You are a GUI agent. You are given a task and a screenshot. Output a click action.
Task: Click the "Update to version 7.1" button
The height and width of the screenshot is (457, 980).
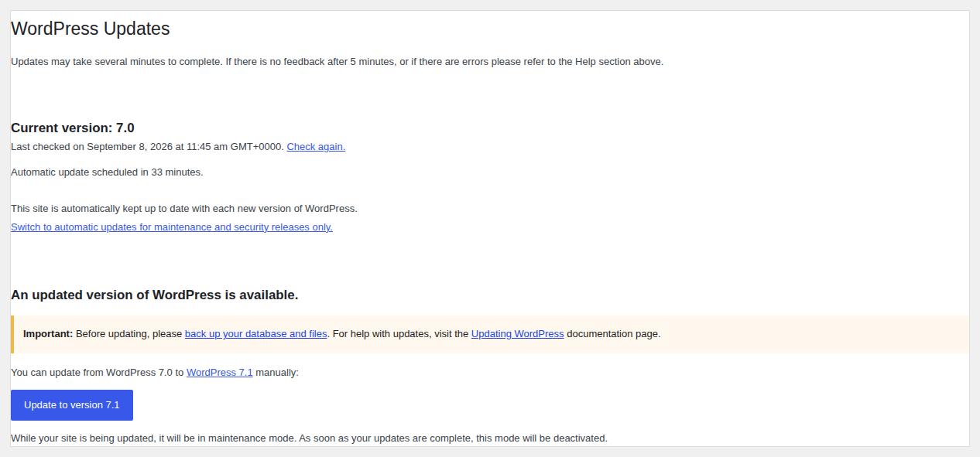tap(72, 405)
